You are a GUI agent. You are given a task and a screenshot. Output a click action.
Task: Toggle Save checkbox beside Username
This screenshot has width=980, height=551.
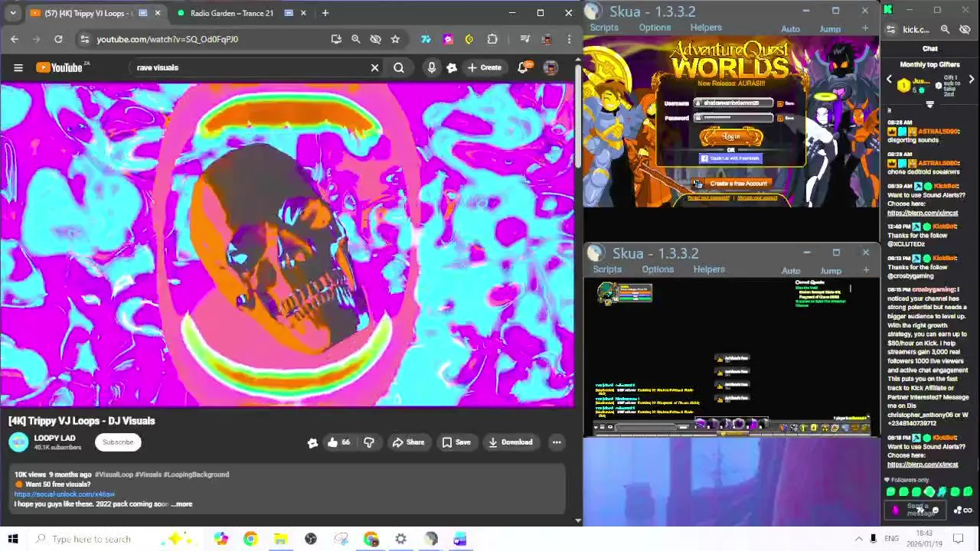781,103
